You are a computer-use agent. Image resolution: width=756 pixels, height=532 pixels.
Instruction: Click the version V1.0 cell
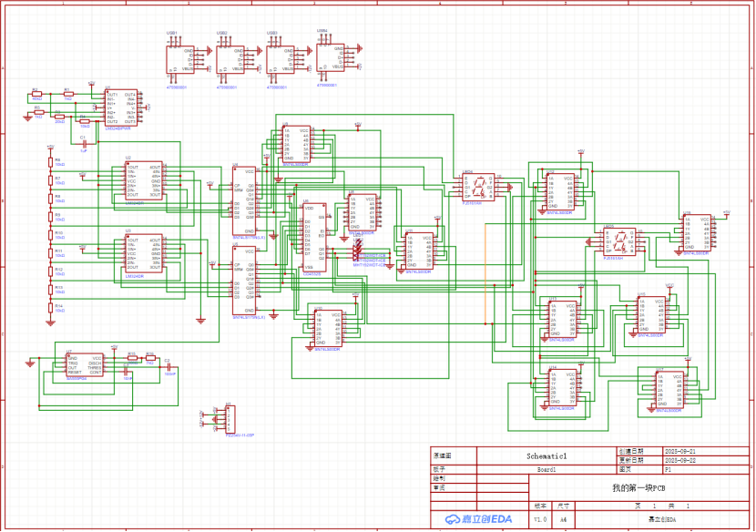540,519
